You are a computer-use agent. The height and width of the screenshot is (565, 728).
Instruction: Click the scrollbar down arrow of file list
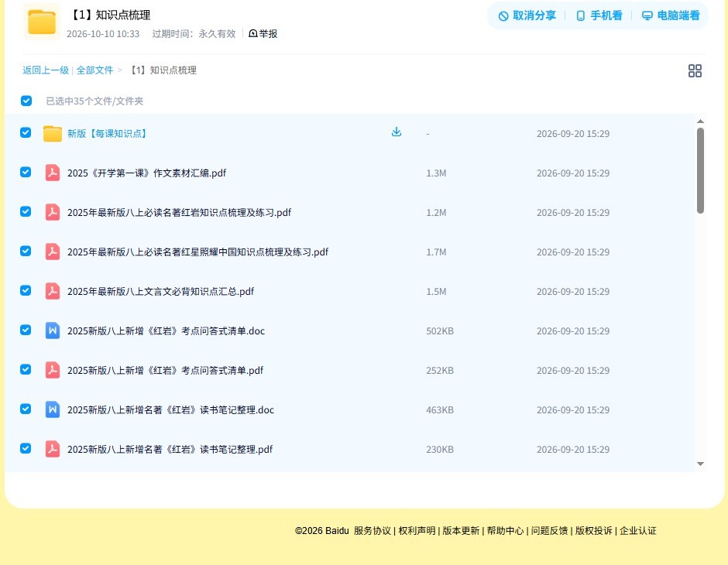(x=700, y=464)
